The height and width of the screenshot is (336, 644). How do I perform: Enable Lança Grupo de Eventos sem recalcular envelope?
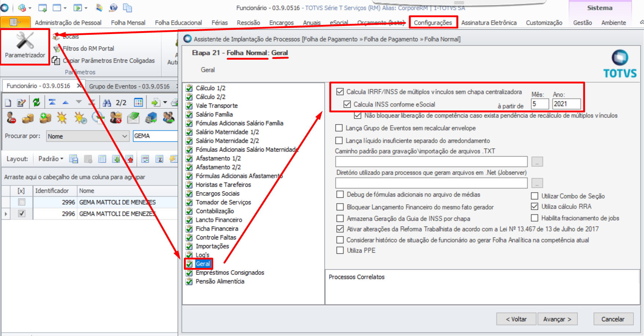click(339, 128)
